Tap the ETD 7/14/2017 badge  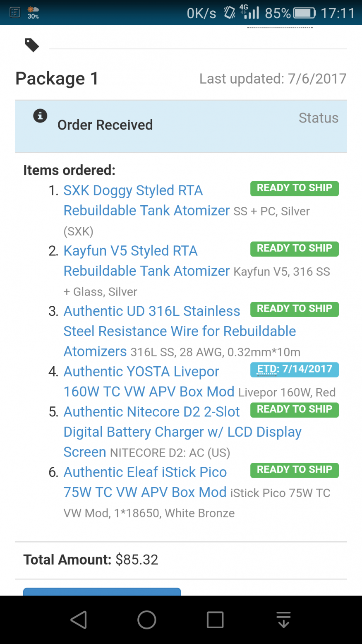[x=294, y=370]
